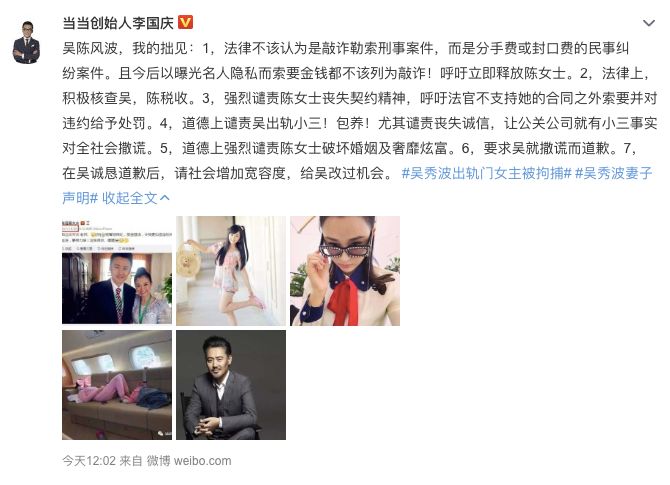Click the bear bag in second photo
The height and width of the screenshot is (485, 670).
[x=187, y=262]
